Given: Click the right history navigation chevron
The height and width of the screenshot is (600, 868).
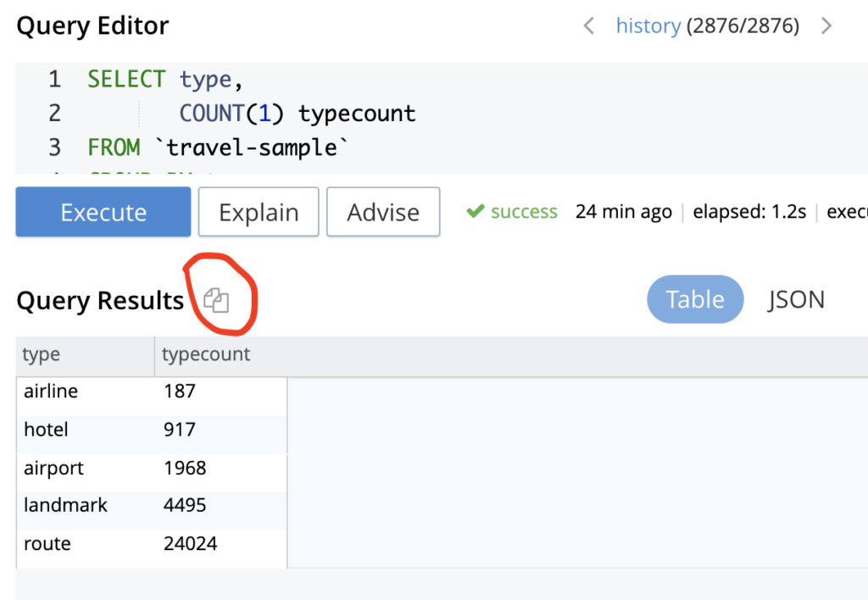Looking at the screenshot, I should click(x=826, y=25).
